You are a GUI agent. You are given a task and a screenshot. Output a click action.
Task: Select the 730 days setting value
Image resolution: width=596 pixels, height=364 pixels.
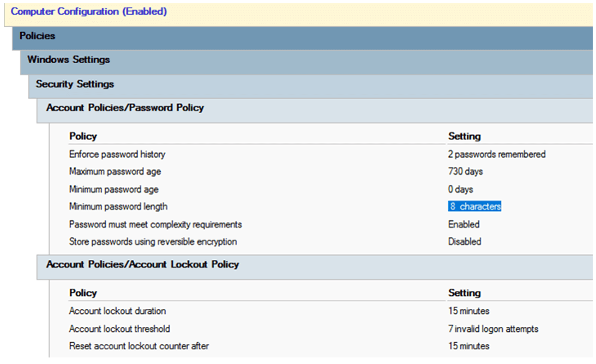click(465, 172)
